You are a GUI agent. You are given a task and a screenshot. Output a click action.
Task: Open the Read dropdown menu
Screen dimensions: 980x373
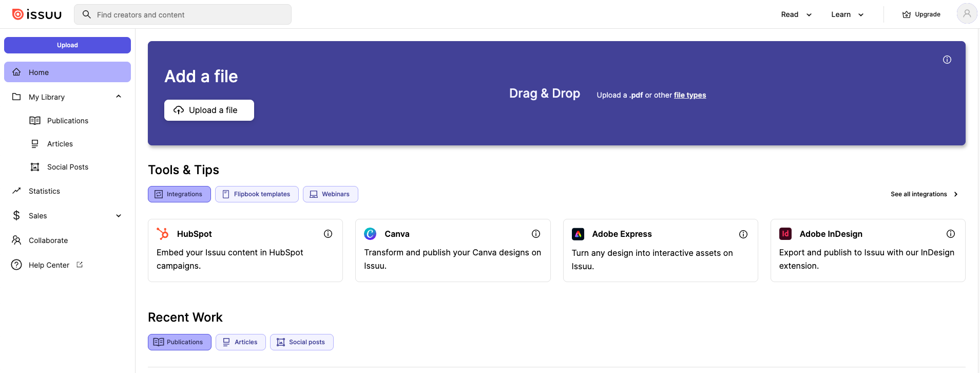coord(796,14)
